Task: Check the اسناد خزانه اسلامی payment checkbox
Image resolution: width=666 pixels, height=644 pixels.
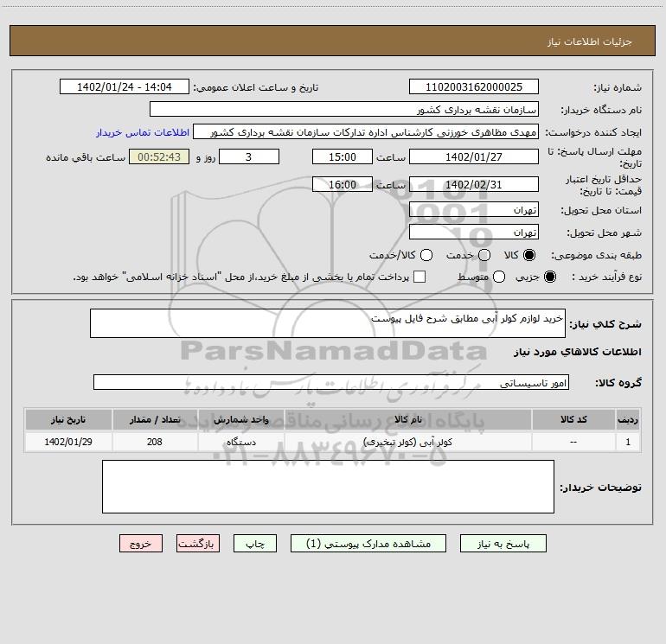Action: click(419, 277)
